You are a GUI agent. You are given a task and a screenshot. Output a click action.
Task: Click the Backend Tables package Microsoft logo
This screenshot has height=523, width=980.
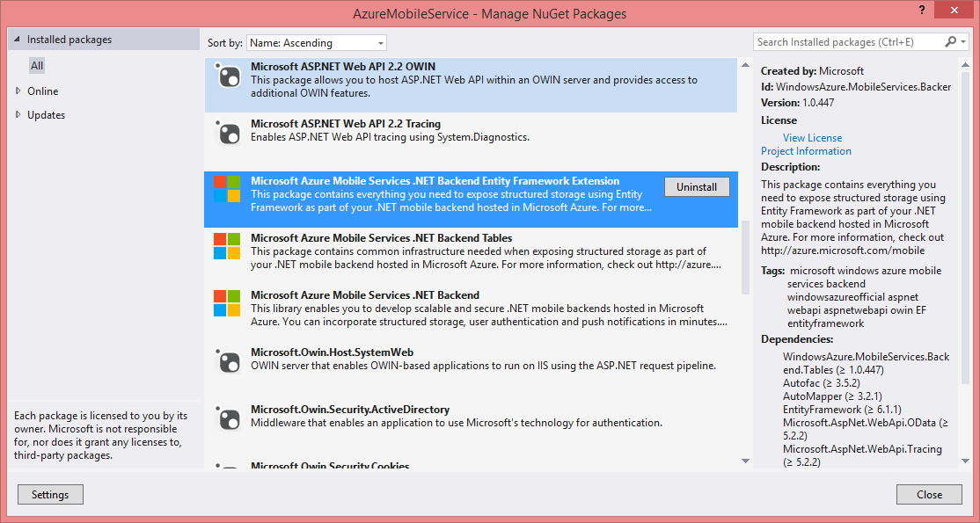[x=227, y=246]
